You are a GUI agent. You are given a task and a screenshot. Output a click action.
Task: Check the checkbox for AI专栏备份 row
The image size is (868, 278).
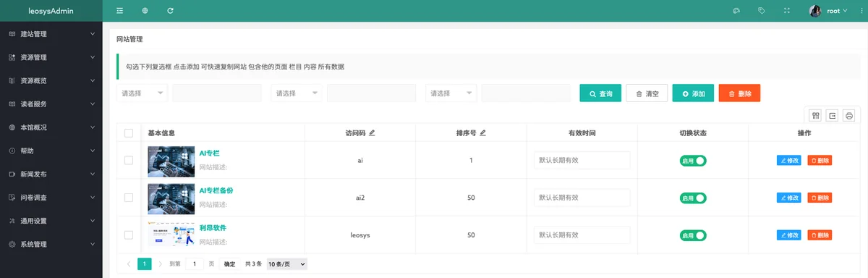[x=129, y=197]
